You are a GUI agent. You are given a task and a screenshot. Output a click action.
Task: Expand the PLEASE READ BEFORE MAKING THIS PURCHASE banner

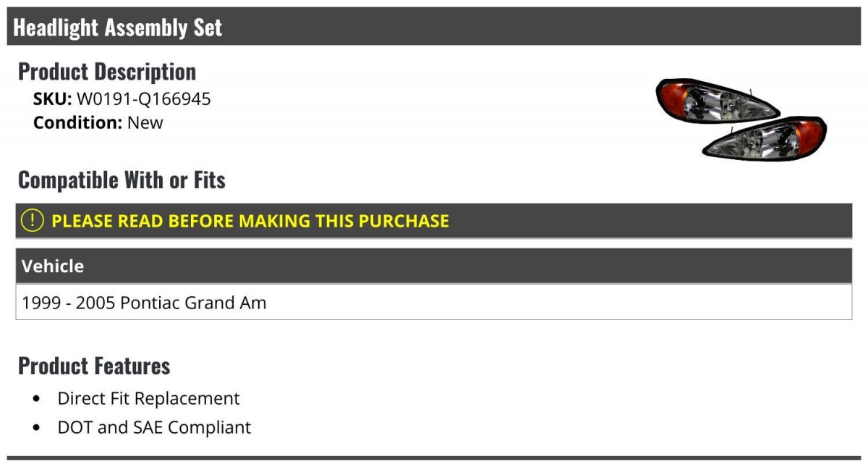pos(434,221)
